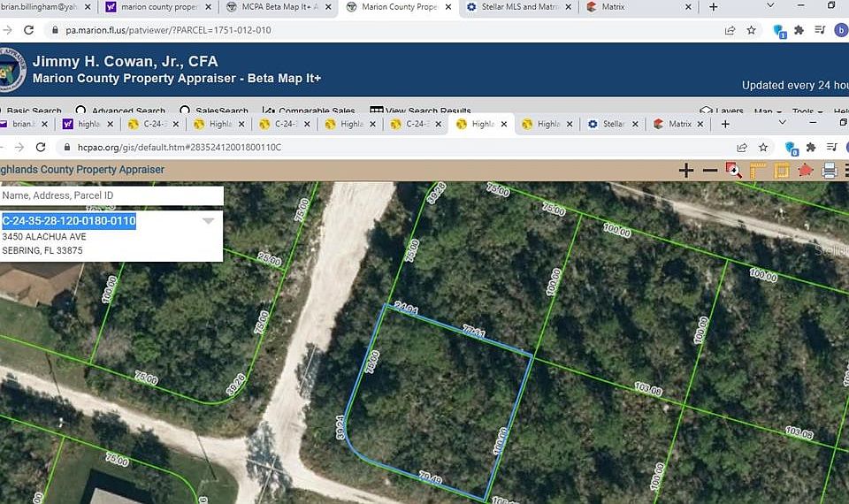Open tab search chevron in Marion County window
Screen dimensions: 849x504
pyautogui.click(x=770, y=6)
